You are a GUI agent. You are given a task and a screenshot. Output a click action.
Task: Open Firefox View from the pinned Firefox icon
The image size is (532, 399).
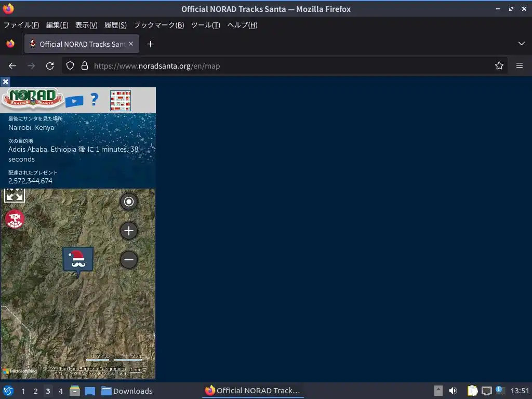[x=10, y=44]
